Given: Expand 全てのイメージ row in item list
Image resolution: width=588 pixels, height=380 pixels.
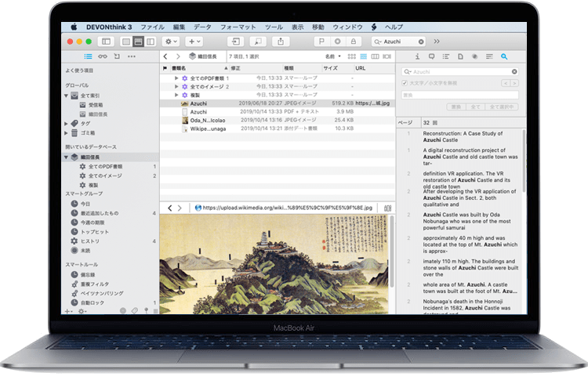Looking at the screenshot, I should pos(176,86).
